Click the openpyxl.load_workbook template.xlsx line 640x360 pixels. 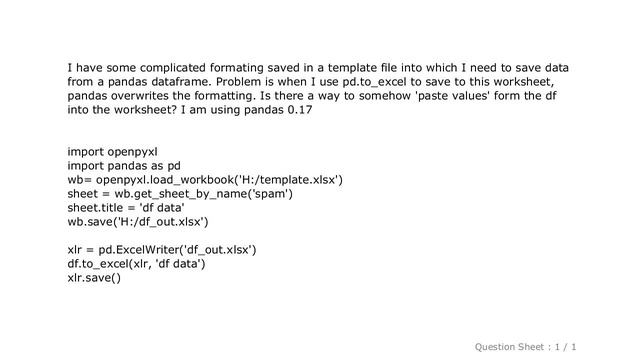tap(205, 180)
